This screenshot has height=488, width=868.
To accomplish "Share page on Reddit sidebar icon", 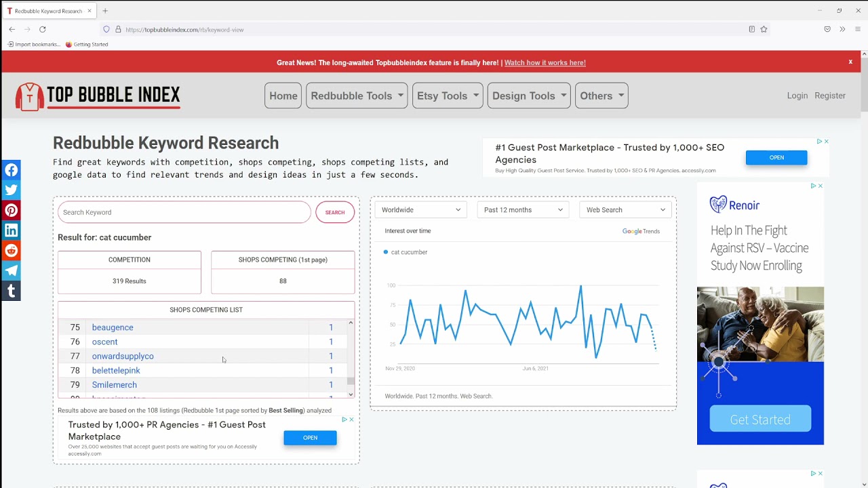I will point(11,251).
